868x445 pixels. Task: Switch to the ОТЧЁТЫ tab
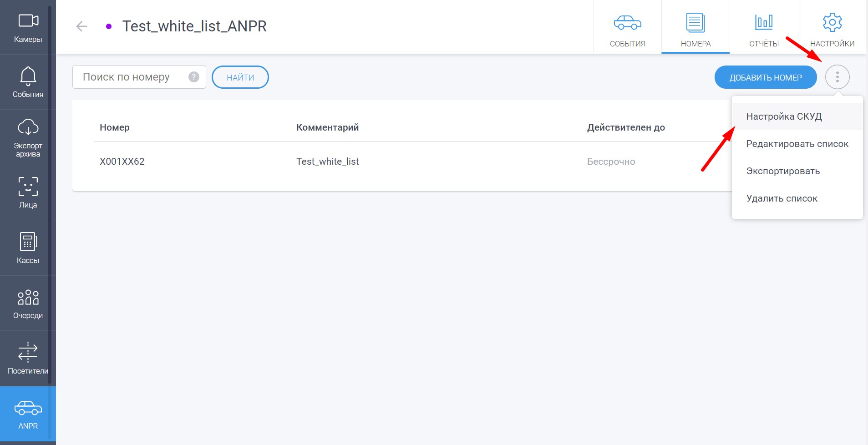(x=764, y=27)
